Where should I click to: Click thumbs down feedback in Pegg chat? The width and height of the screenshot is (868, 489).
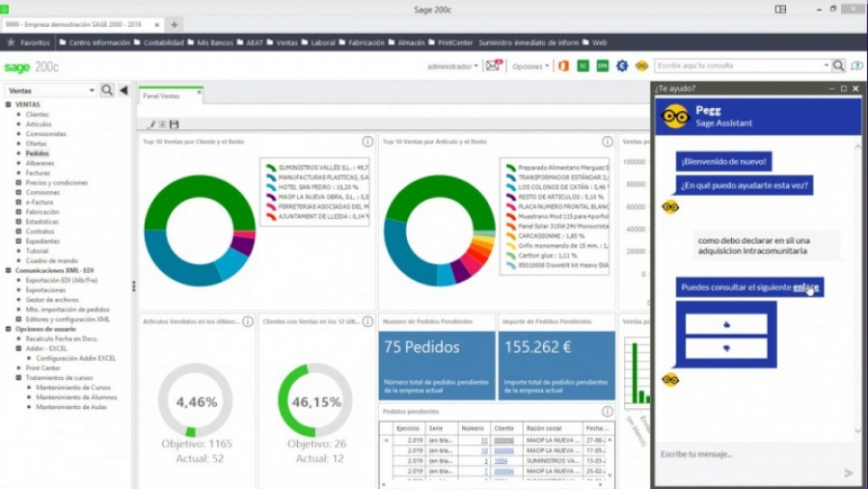pyautogui.click(x=726, y=348)
